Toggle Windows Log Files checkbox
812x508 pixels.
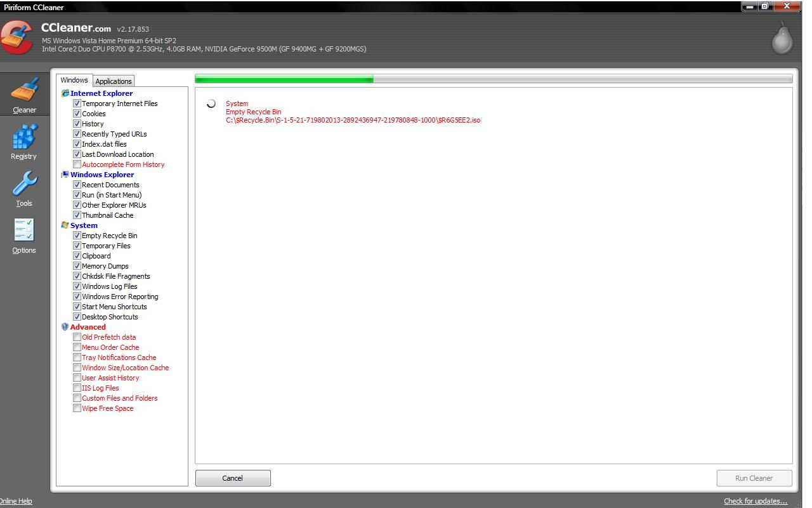point(77,286)
